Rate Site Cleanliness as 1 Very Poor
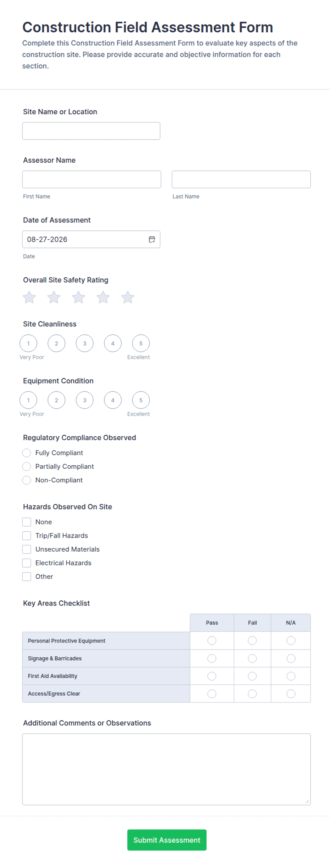Viewport: 330px width, 868px height. [x=28, y=343]
